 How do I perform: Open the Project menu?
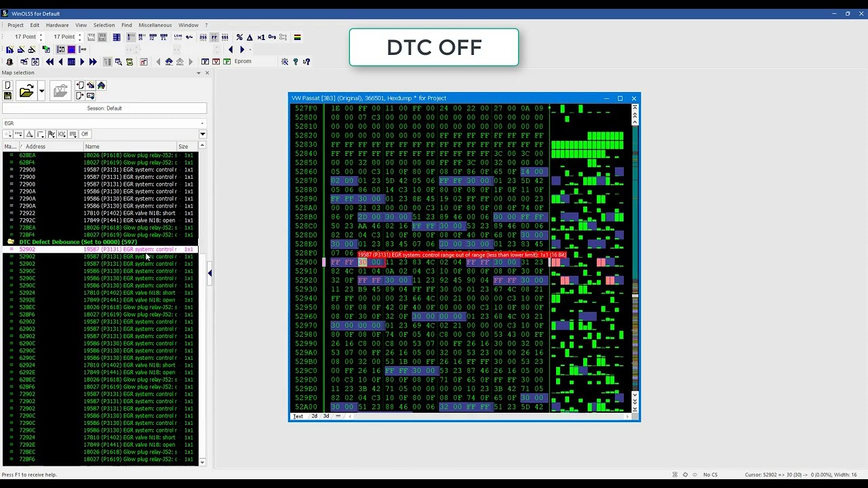pos(15,25)
